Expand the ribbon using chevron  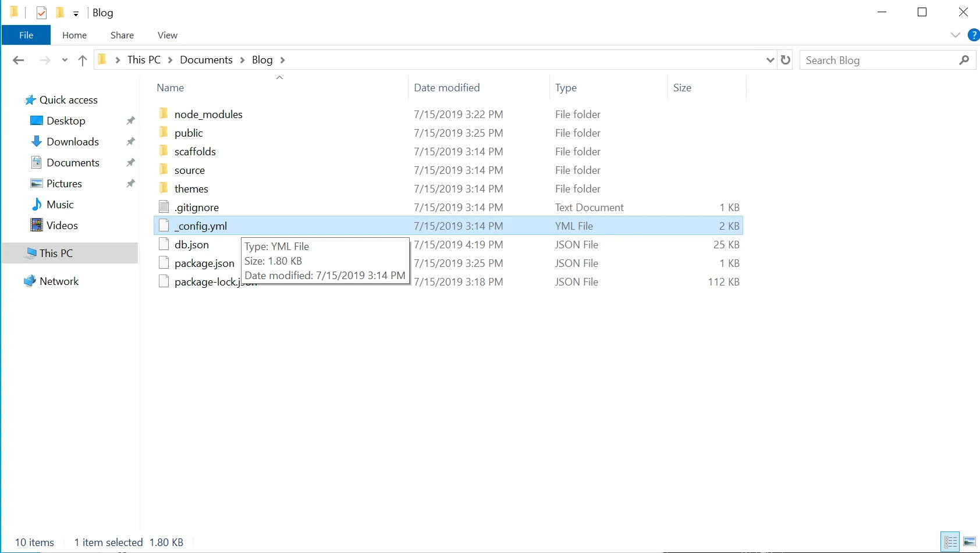(955, 35)
